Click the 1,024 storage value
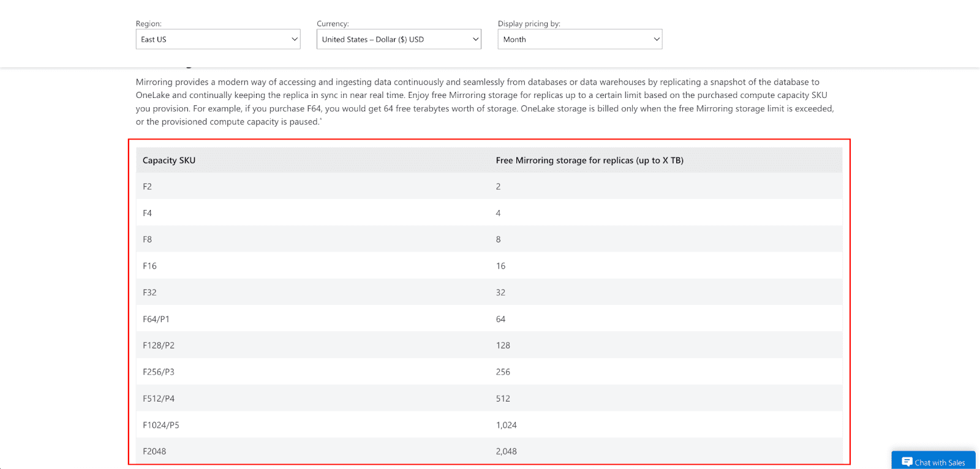 tap(507, 425)
